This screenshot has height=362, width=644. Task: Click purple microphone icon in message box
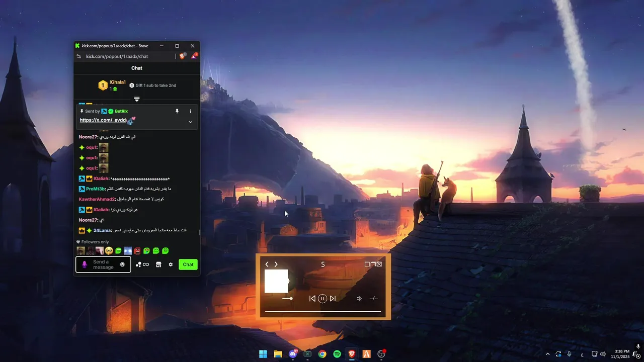click(85, 264)
